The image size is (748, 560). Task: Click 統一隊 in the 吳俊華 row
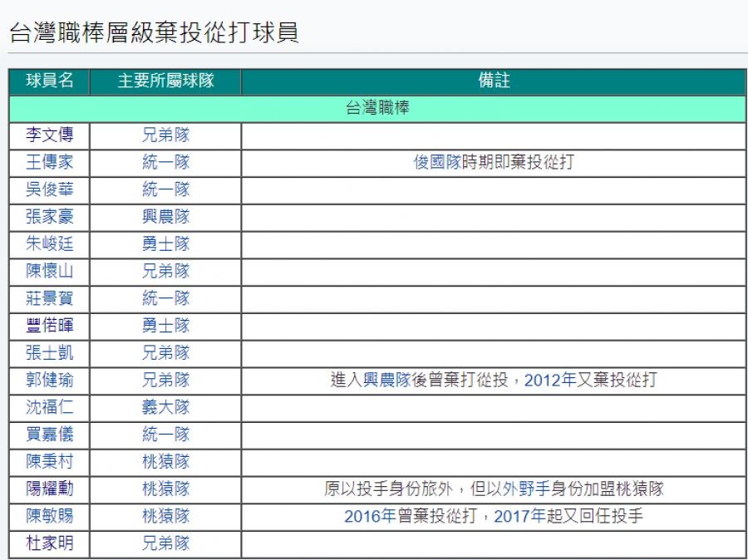(x=165, y=189)
